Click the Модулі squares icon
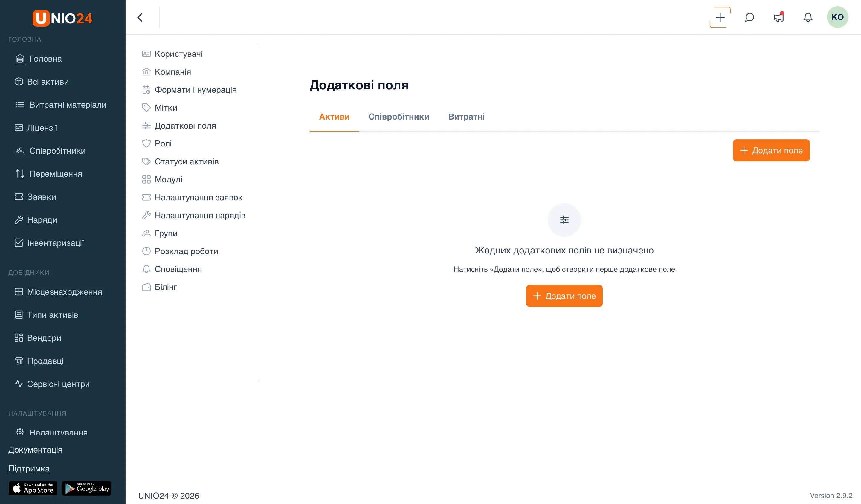Viewport: 861px width, 504px height. [x=146, y=179]
